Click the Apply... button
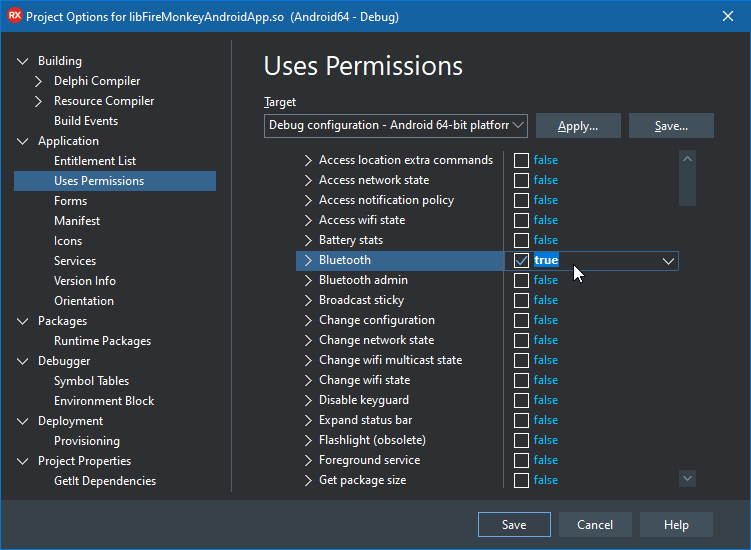Screen dimensions: 751x550 coord(578,126)
